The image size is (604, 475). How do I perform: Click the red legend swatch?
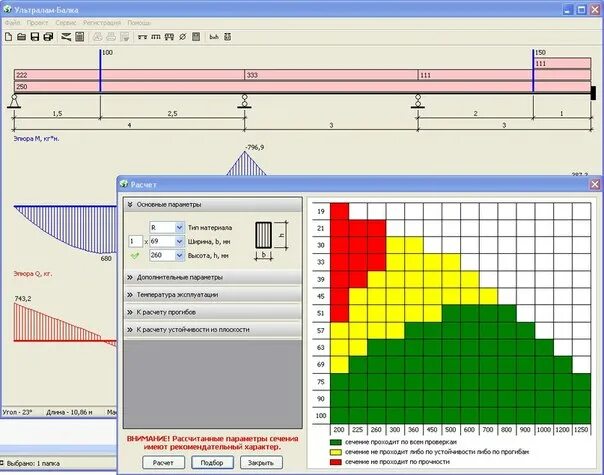coord(336,462)
